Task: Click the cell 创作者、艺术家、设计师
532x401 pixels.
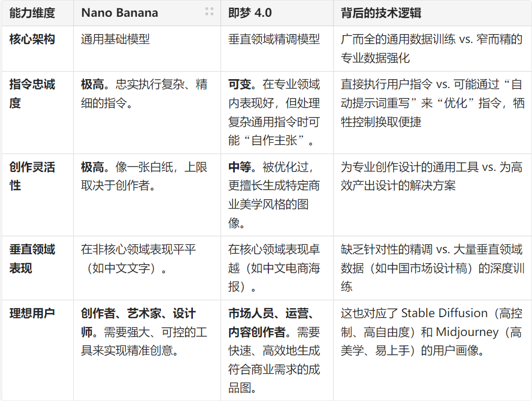Action: (x=147, y=350)
